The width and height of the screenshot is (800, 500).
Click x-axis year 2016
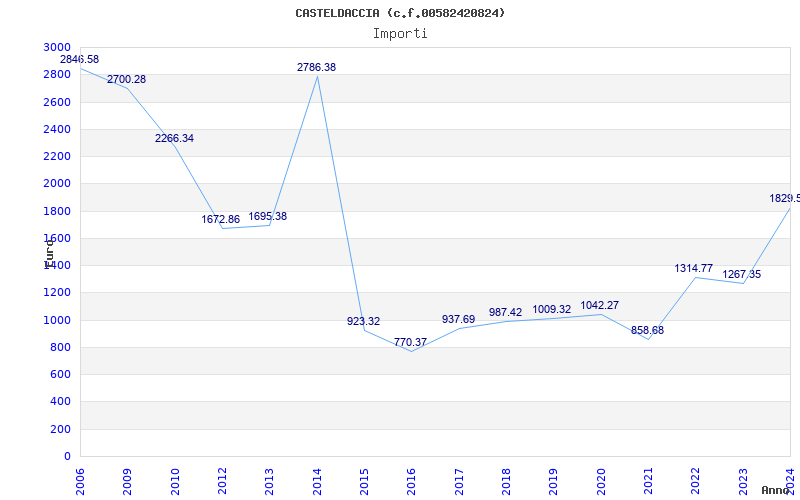click(412, 482)
